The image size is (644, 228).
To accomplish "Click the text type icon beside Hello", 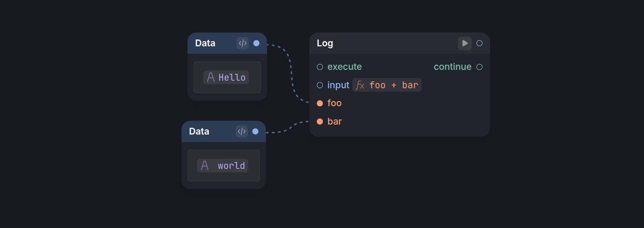I will (x=211, y=77).
